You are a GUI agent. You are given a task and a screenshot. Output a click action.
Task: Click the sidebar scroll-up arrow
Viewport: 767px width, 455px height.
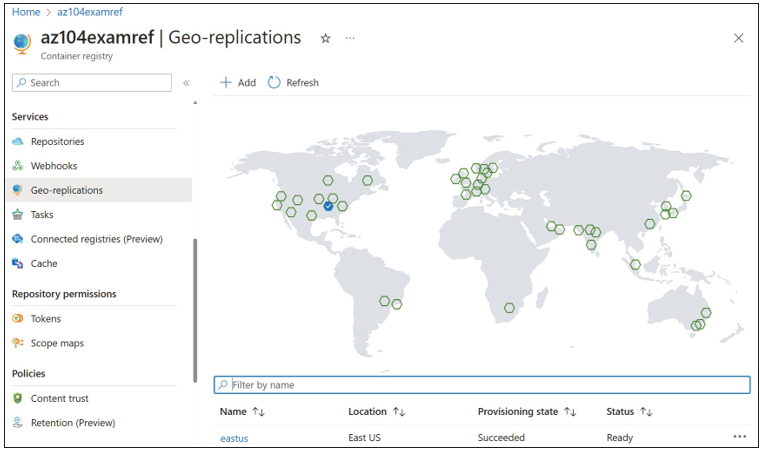pyautogui.click(x=195, y=103)
